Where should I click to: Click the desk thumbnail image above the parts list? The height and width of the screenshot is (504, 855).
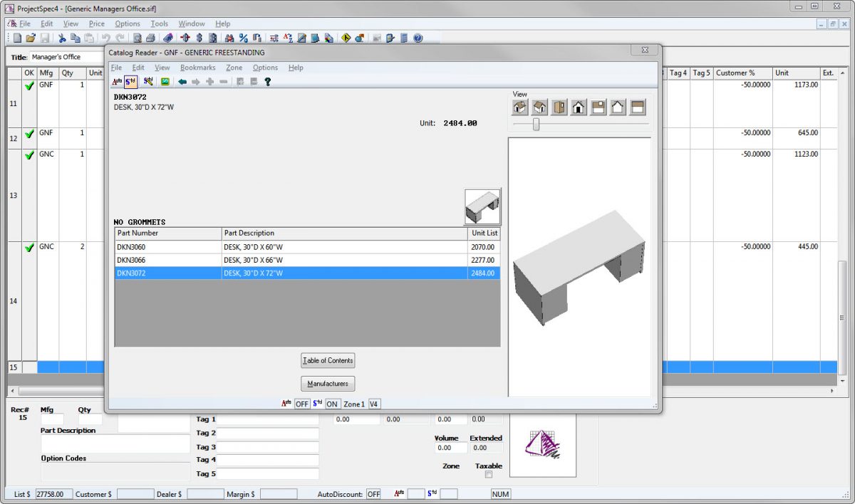pos(482,206)
